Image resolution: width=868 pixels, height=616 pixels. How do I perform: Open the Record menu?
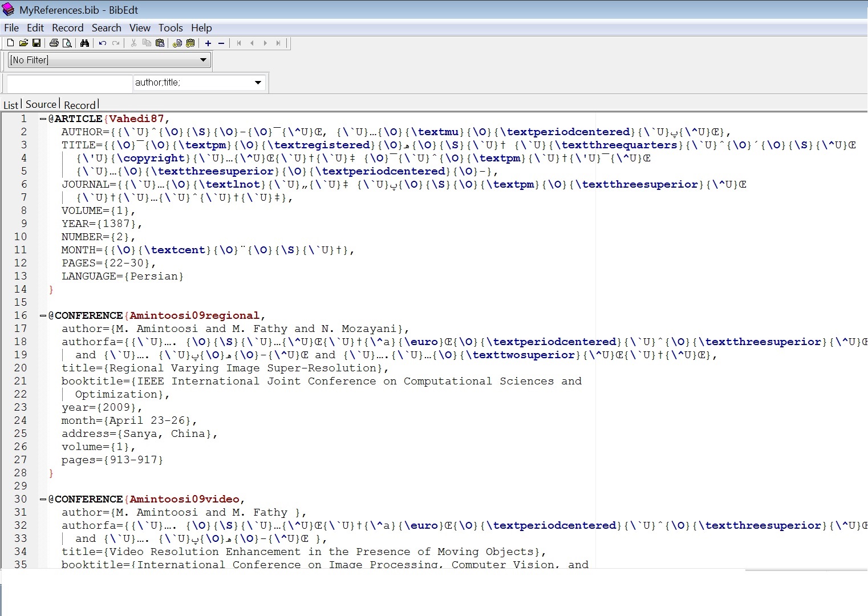(67, 28)
